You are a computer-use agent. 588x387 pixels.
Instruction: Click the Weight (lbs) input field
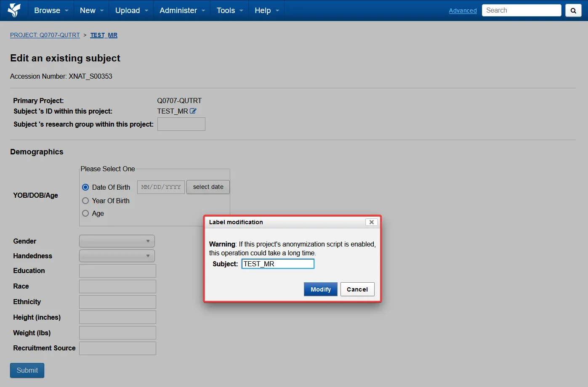117,333
